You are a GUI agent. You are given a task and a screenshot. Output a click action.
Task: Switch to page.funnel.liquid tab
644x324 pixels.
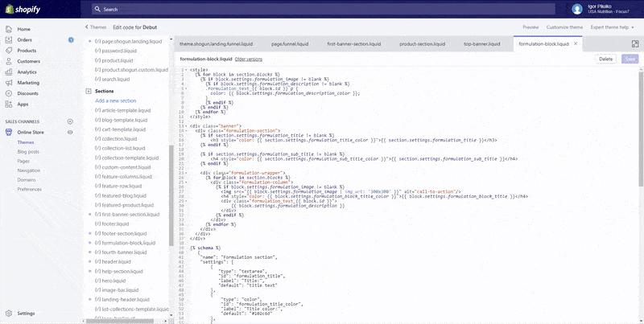point(290,44)
